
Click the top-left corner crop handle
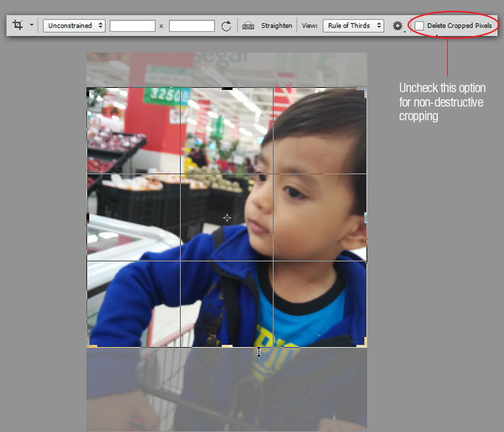click(x=89, y=89)
